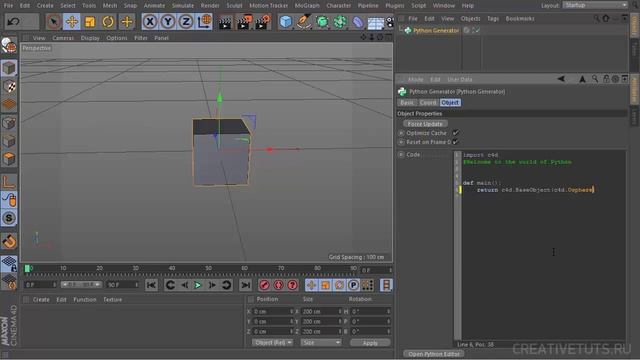
Task: Click Render View clapperboard icon
Action: [x=224, y=22]
